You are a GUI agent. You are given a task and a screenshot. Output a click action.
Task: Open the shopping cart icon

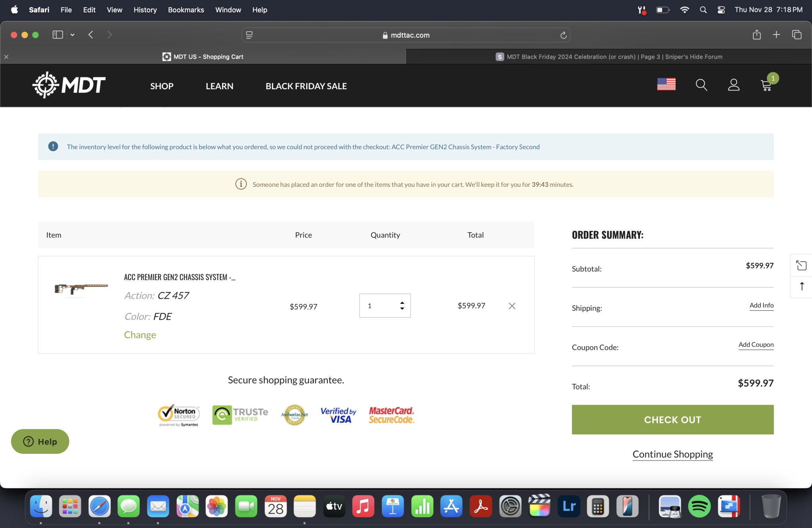[x=766, y=85]
